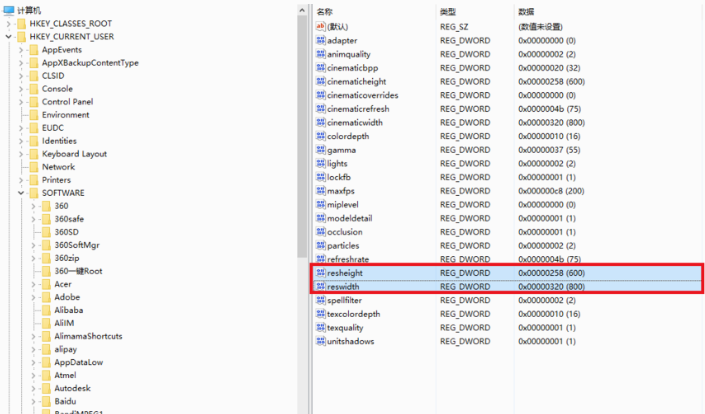Click the animquality value icon
This screenshot has height=414, width=705.
[321, 54]
